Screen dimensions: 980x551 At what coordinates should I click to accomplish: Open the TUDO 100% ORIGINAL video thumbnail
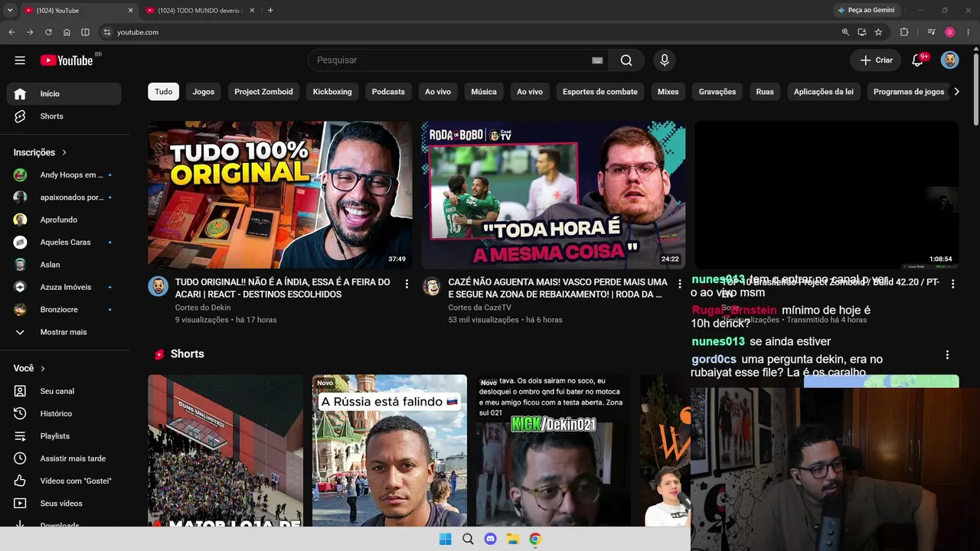coord(280,195)
